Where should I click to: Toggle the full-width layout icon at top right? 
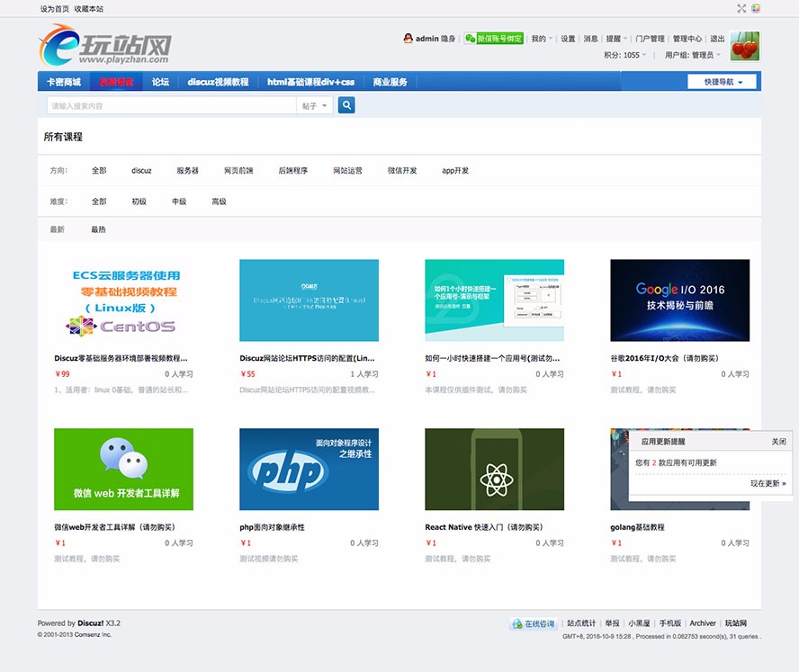point(741,8)
